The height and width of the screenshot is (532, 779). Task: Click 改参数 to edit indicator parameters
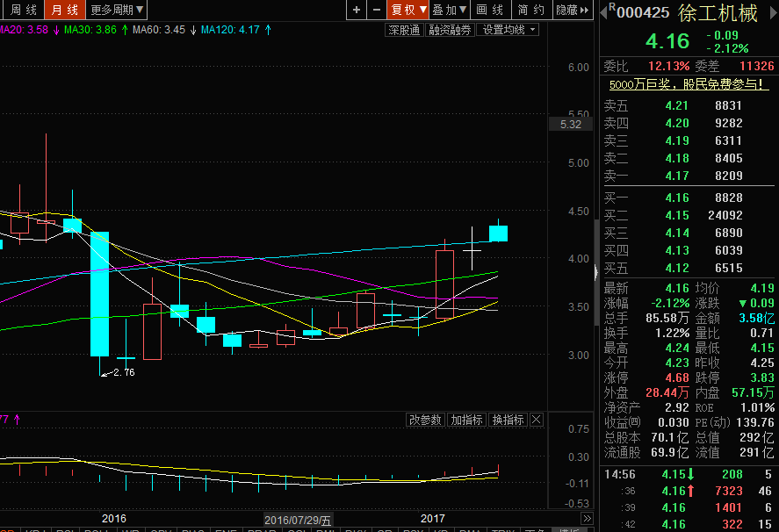coord(425,420)
